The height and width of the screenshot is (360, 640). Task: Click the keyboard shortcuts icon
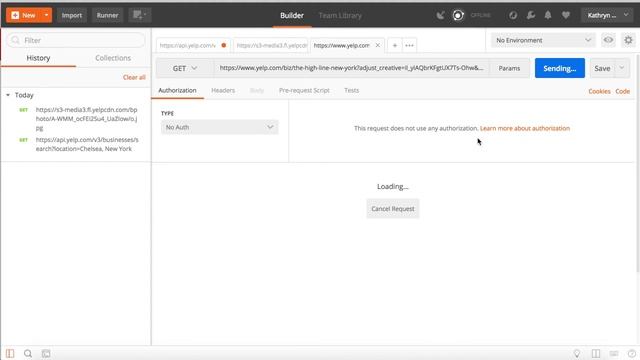click(614, 353)
